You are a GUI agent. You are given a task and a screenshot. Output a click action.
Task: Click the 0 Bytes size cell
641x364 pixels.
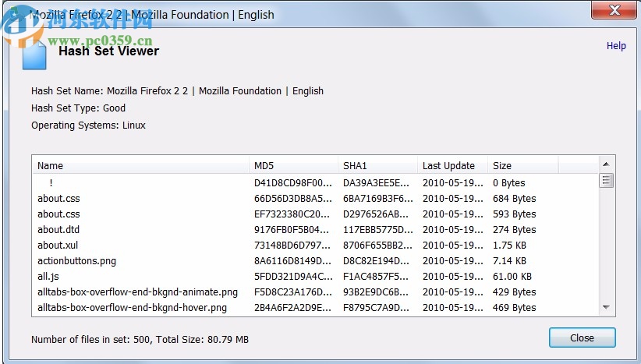point(509,182)
